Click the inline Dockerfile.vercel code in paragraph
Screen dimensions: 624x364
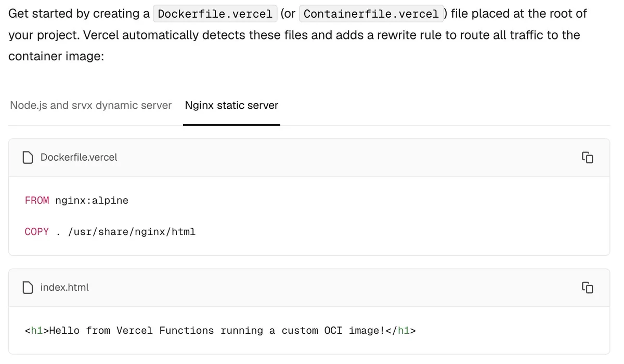coord(215,14)
